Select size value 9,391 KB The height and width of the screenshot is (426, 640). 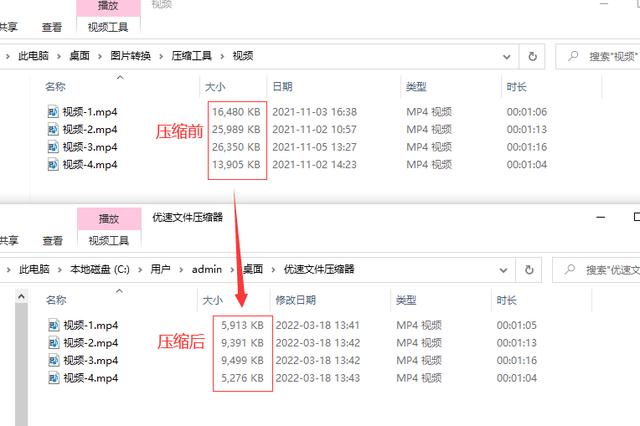(242, 342)
